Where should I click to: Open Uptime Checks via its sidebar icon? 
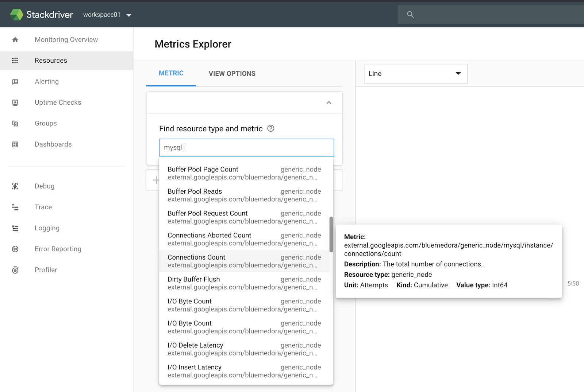tap(15, 102)
